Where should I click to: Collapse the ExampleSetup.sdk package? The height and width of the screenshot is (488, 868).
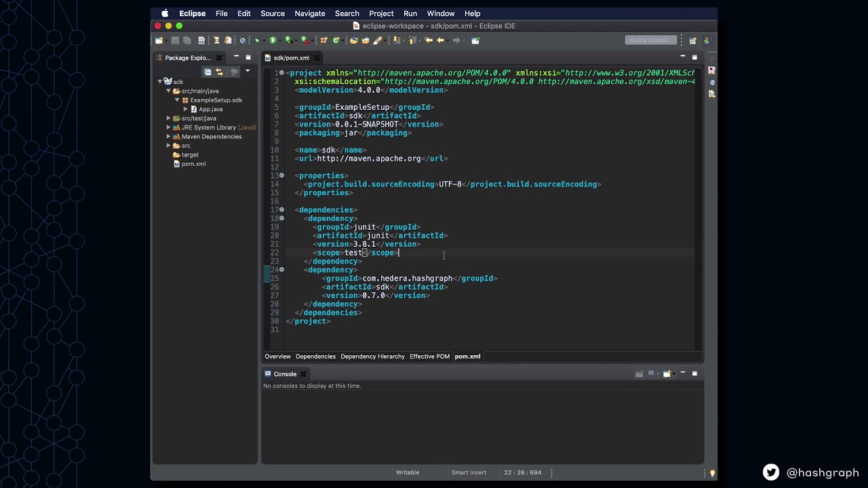[177, 100]
